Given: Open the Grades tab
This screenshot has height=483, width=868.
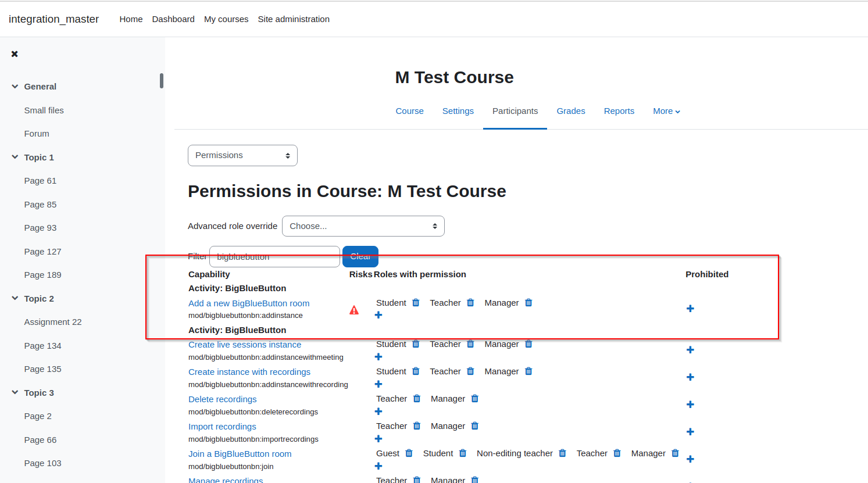Looking at the screenshot, I should point(571,111).
